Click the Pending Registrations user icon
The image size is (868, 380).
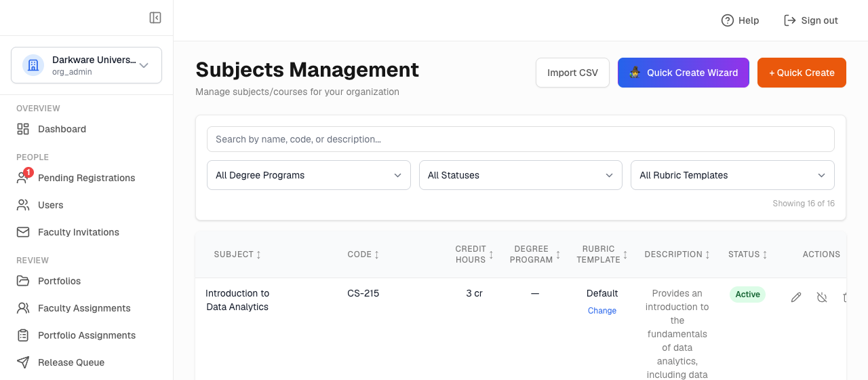click(x=23, y=178)
